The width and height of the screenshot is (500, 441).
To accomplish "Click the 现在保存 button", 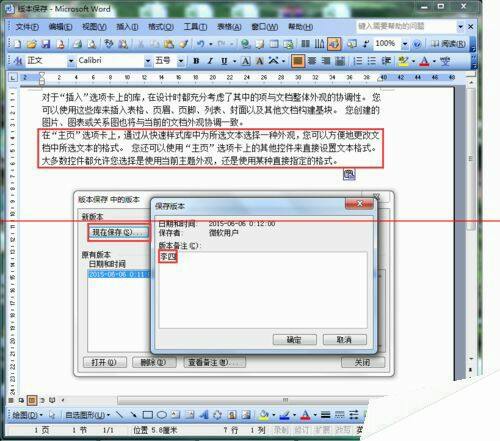I will [x=119, y=232].
